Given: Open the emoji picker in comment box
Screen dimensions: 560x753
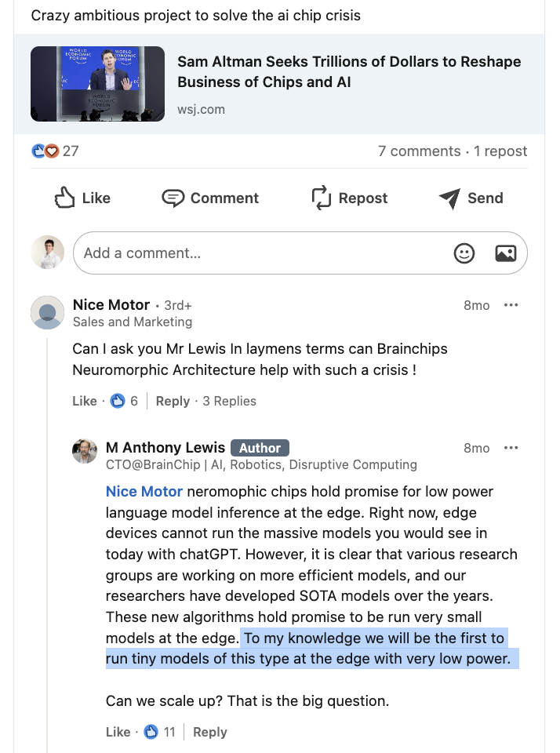Looking at the screenshot, I should 464,253.
